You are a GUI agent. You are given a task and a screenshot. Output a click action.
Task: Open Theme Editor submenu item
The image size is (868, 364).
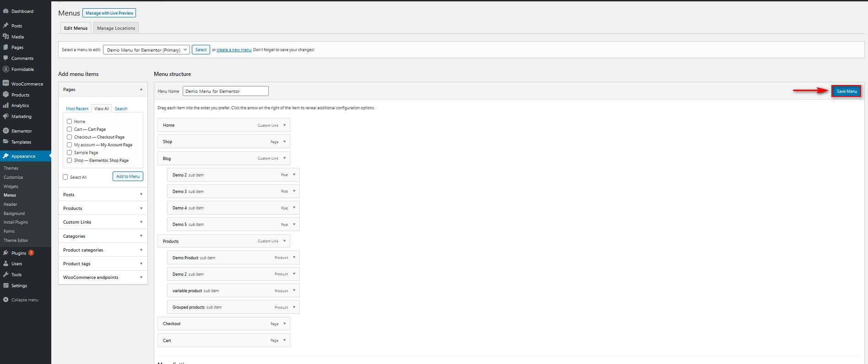[16, 241]
